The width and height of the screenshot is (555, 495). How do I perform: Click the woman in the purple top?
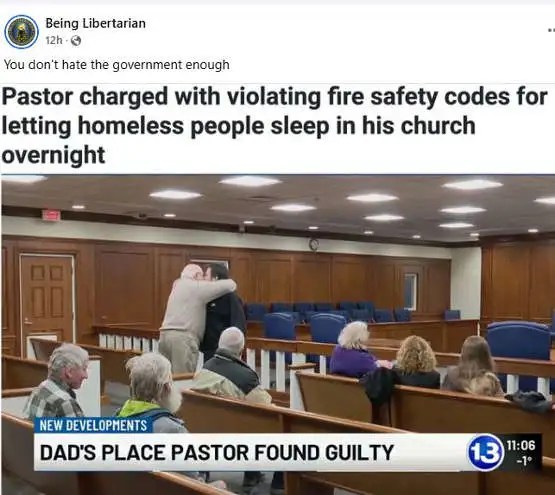click(353, 349)
